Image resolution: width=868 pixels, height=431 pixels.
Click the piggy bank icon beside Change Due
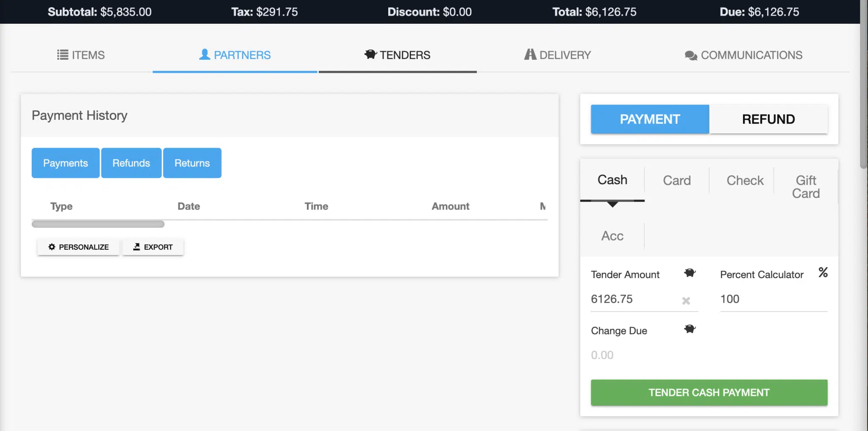690,329
